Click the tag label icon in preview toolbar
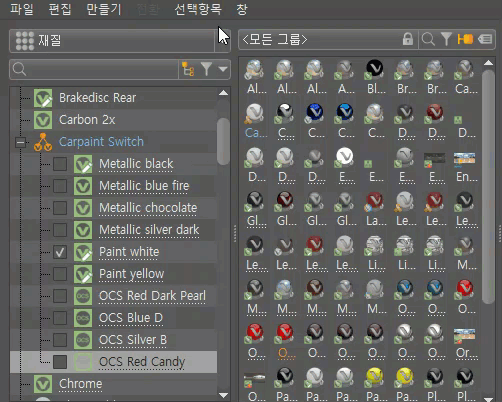The image size is (502, 402). click(x=485, y=39)
